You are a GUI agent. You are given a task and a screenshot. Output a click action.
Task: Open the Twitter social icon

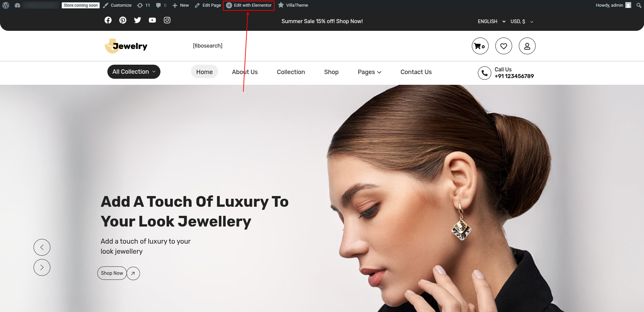pyautogui.click(x=138, y=20)
